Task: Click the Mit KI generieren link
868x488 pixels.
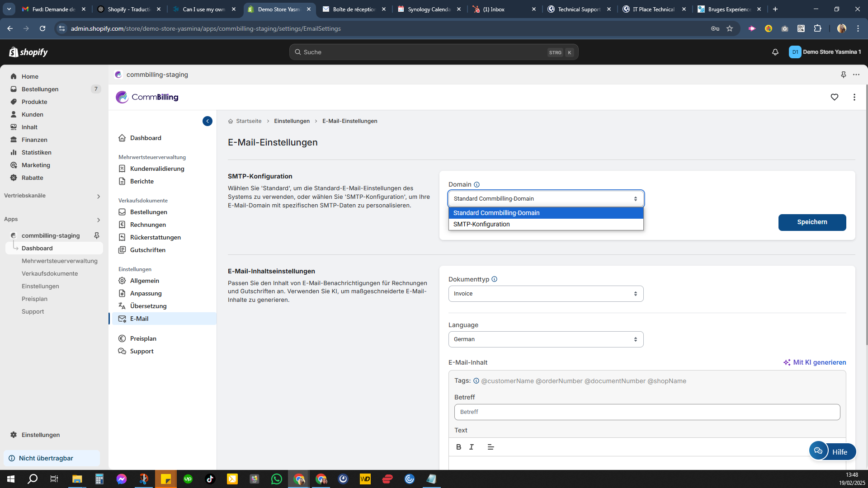Action: [x=815, y=362]
